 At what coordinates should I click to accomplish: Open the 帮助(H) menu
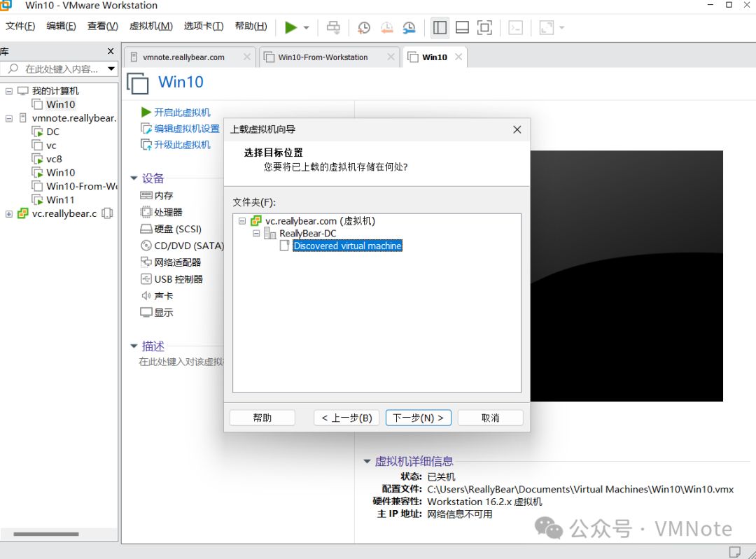(251, 26)
